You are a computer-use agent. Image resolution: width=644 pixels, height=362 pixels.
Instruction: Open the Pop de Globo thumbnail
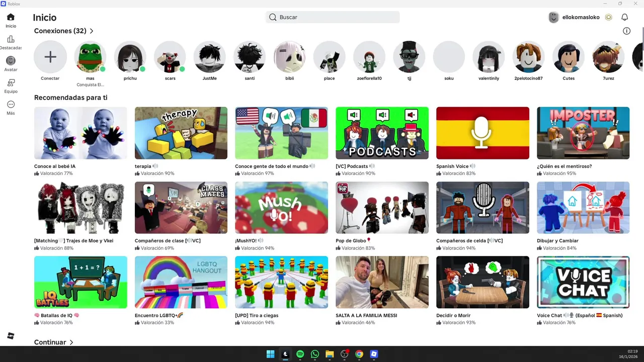click(x=382, y=208)
